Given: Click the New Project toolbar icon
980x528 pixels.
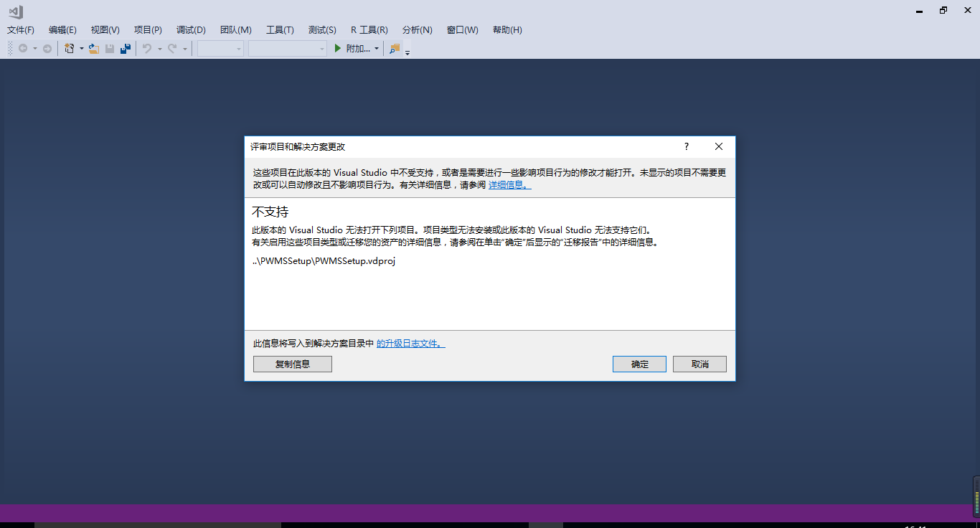Looking at the screenshot, I should [x=70, y=49].
